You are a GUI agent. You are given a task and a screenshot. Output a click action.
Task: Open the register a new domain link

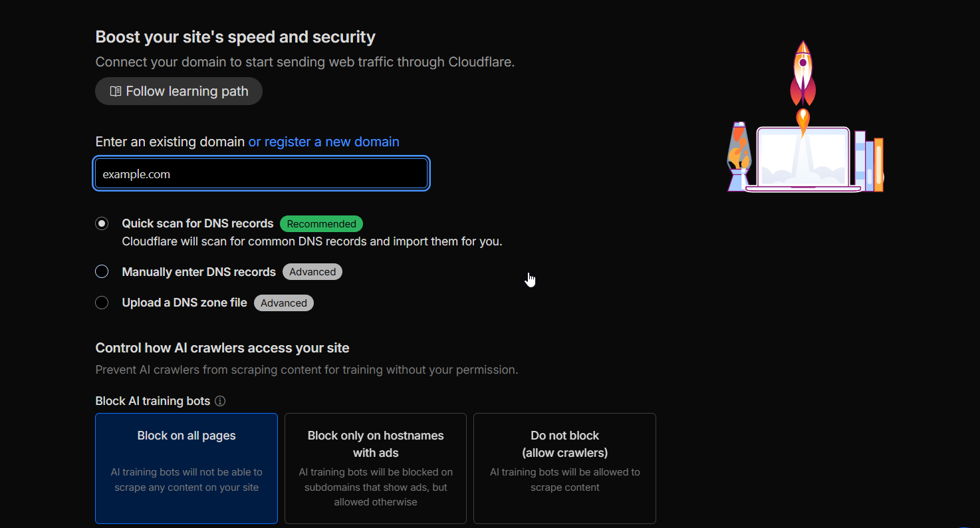[x=324, y=142]
